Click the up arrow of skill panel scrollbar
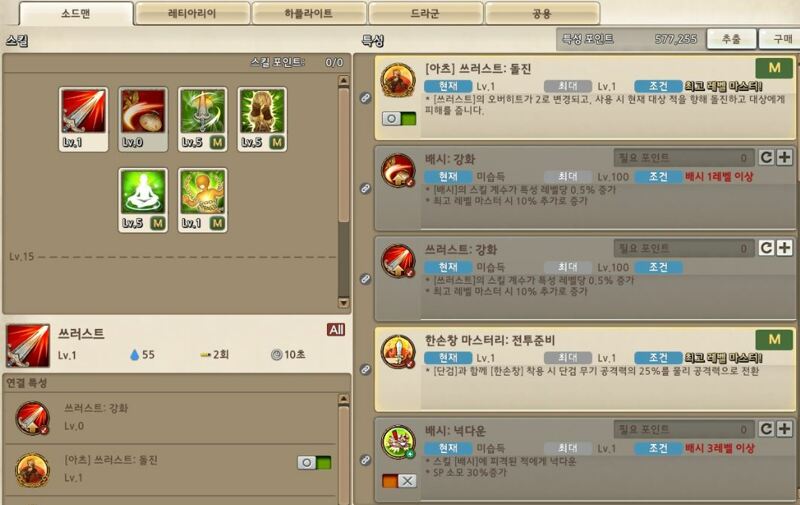Image resolution: width=800 pixels, height=505 pixels. 344,81
